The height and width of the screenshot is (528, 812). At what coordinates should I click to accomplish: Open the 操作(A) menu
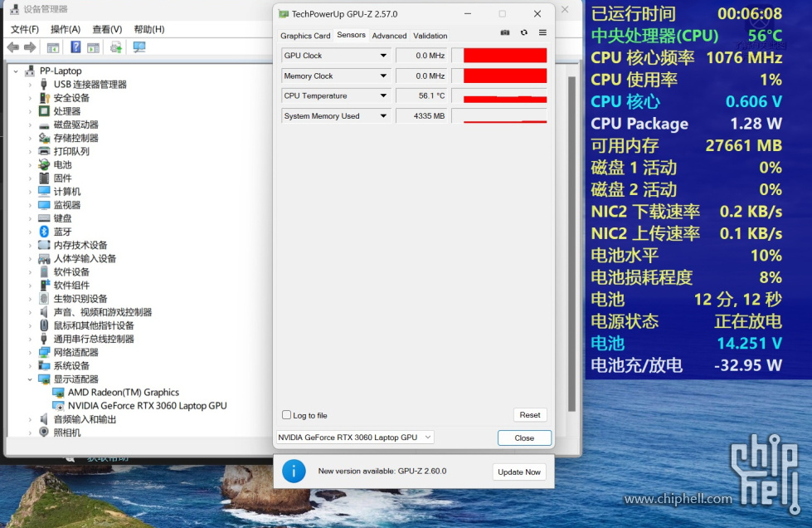coord(66,30)
